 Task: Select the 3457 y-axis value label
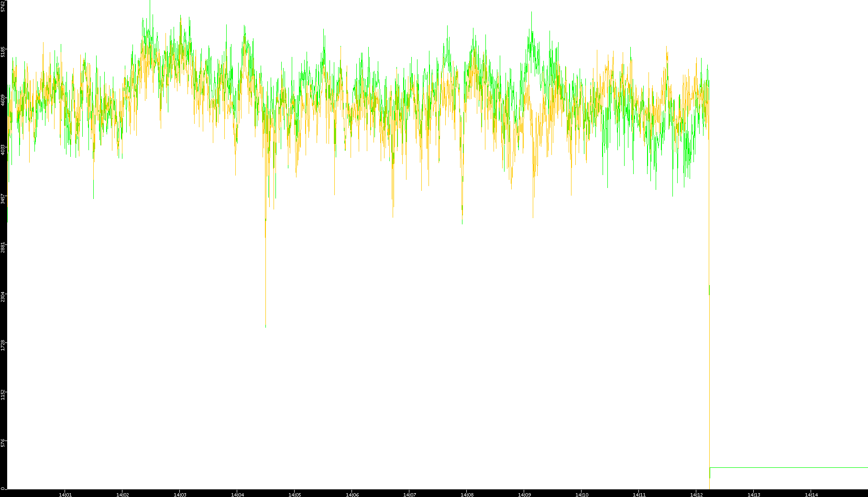point(3,199)
